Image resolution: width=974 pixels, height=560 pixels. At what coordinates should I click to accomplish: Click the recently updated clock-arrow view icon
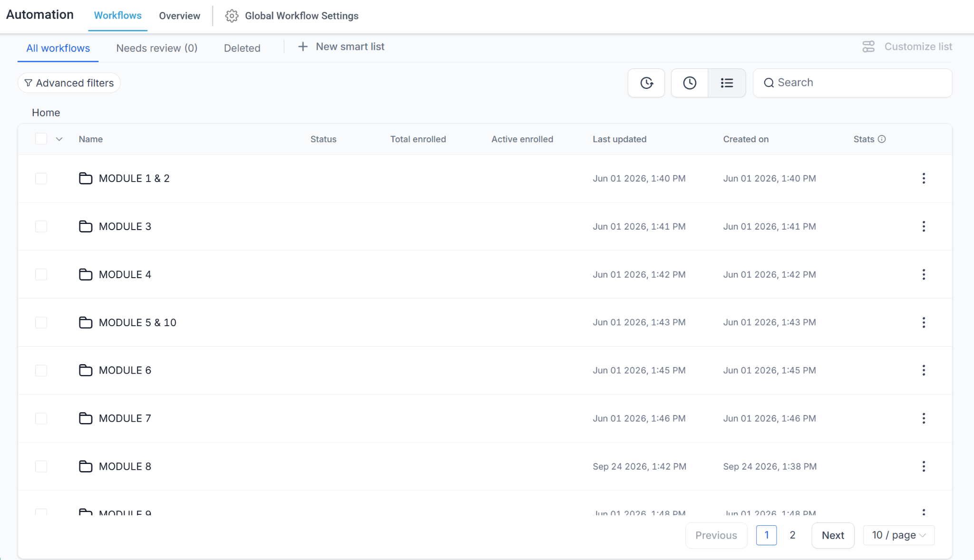point(646,83)
